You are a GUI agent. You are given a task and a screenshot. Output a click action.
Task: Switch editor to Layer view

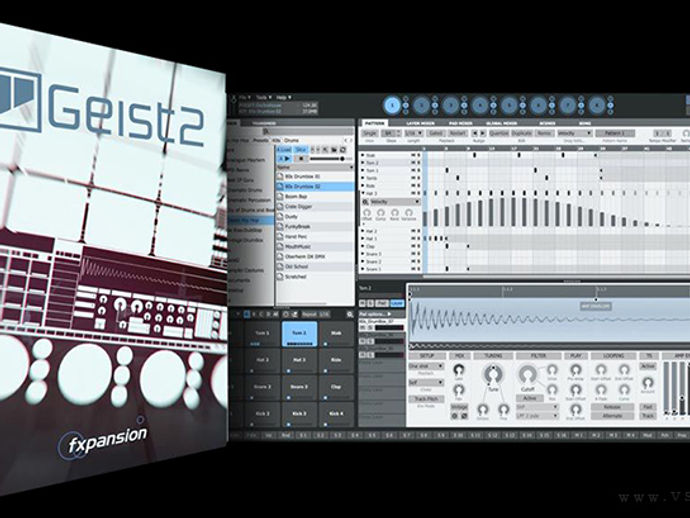(397, 303)
